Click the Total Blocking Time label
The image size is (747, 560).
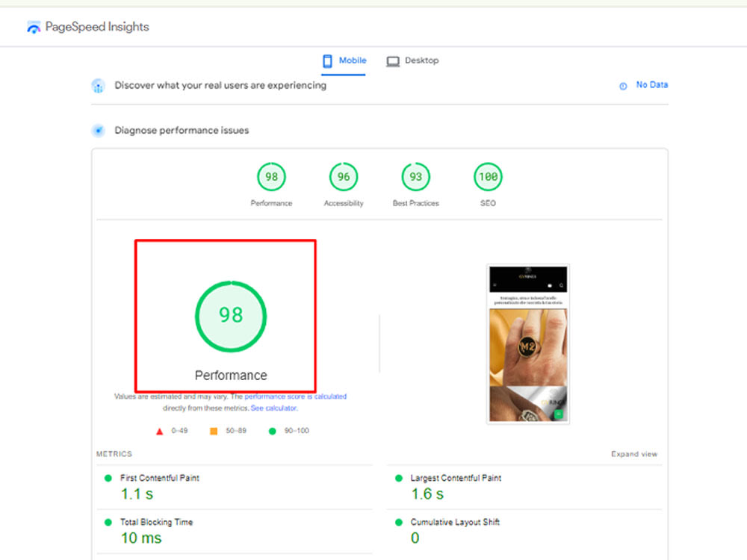click(156, 522)
